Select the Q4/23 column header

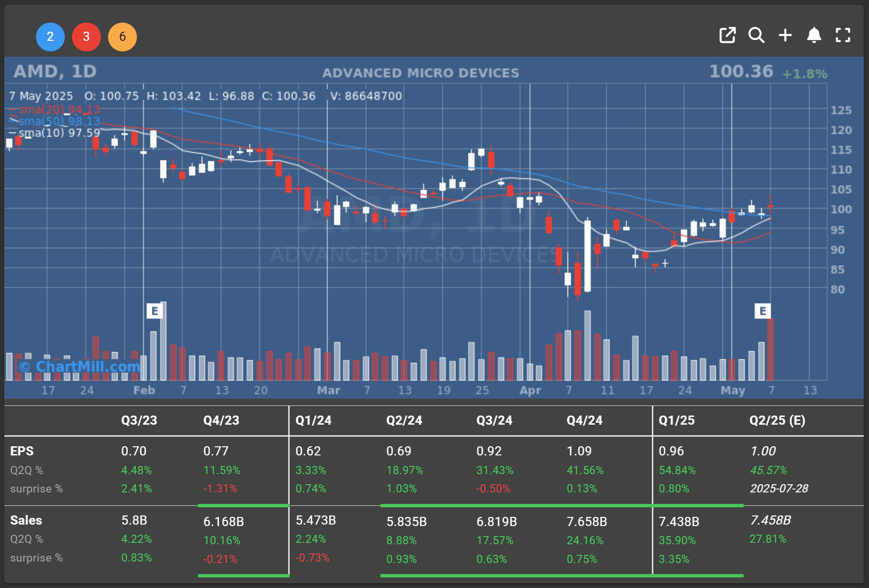pyautogui.click(x=221, y=420)
